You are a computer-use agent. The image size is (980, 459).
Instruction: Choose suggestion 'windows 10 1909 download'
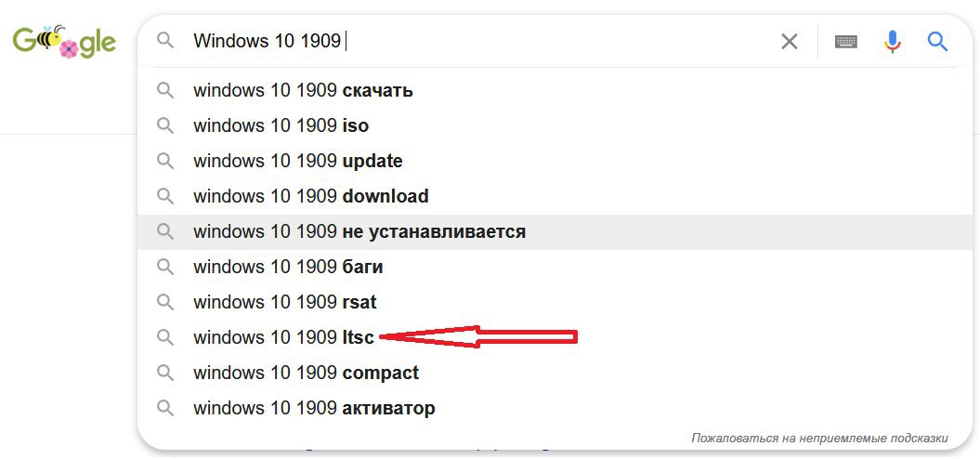pos(555,196)
